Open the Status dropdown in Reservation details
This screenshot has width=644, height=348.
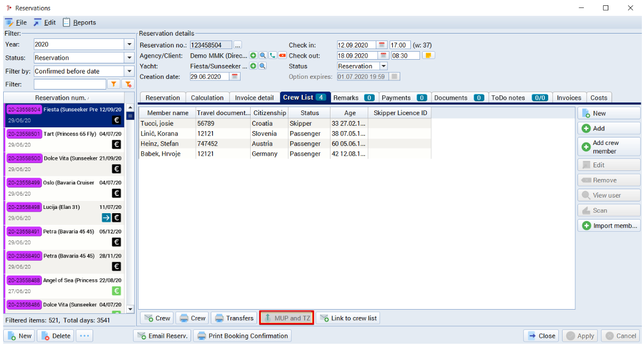click(x=384, y=66)
